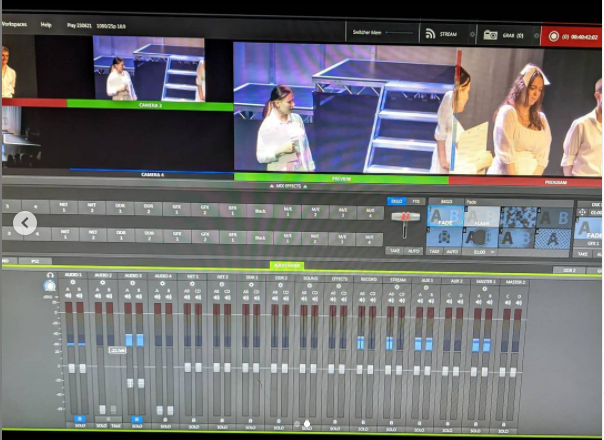Select Black on bottom switcher row
Image resolution: width=604 pixels, height=440 pixels.
[x=260, y=238]
